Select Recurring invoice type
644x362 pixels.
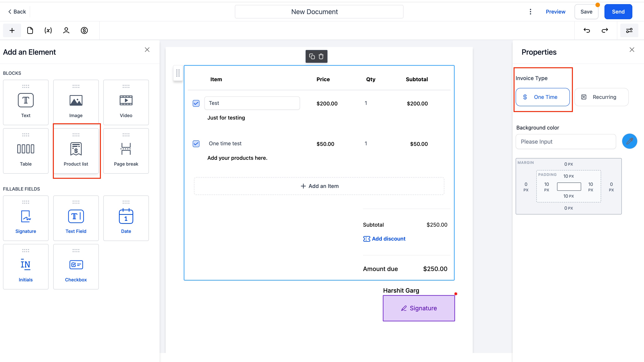(x=601, y=97)
